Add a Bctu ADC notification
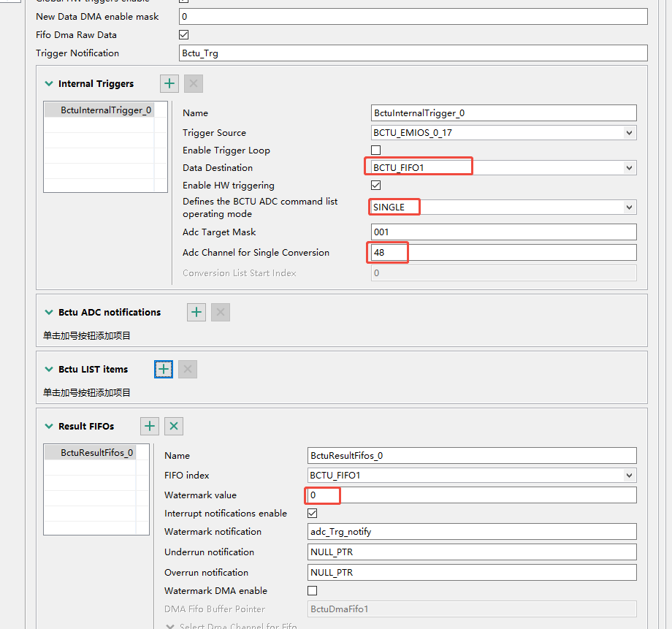The width and height of the screenshot is (672, 629). (x=196, y=312)
